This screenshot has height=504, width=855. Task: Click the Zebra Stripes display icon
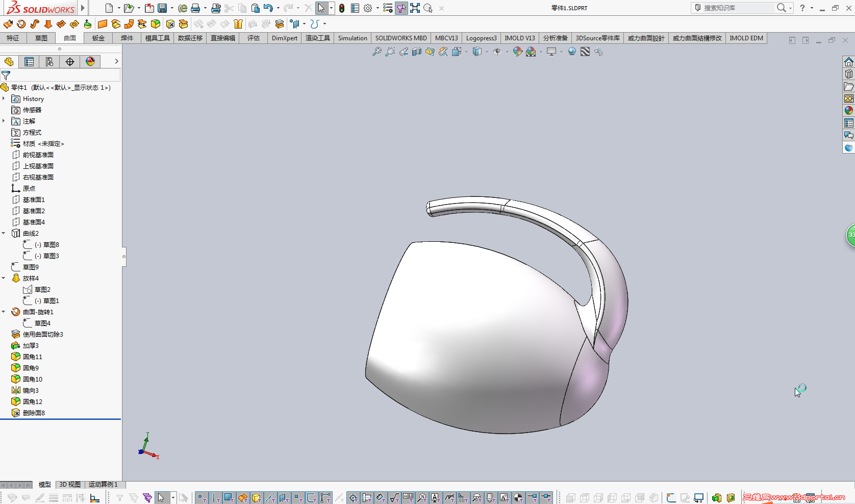click(x=585, y=52)
